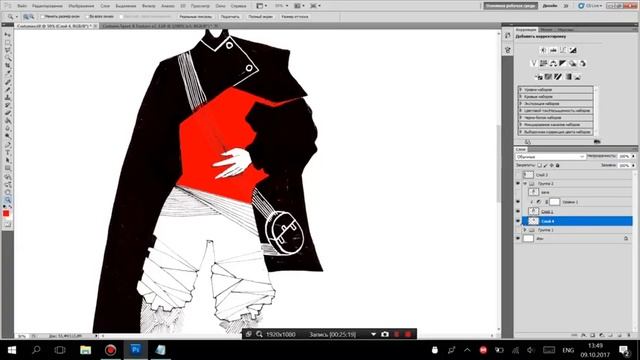
Task: Select the Eraser tool
Action: [x=7, y=113]
